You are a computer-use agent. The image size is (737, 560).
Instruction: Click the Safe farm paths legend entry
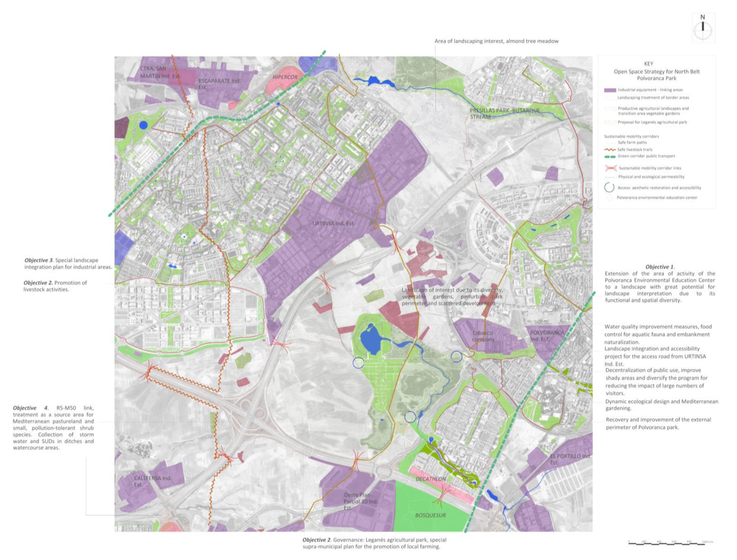[x=632, y=142]
